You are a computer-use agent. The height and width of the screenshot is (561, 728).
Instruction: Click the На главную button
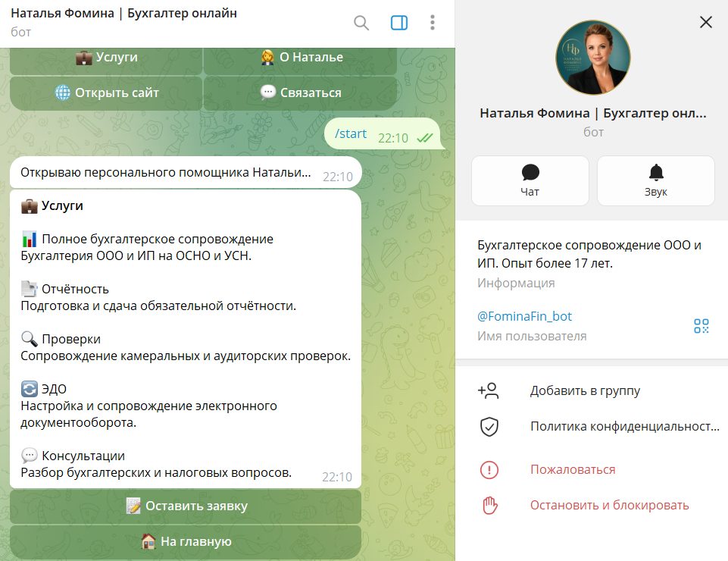[186, 542]
